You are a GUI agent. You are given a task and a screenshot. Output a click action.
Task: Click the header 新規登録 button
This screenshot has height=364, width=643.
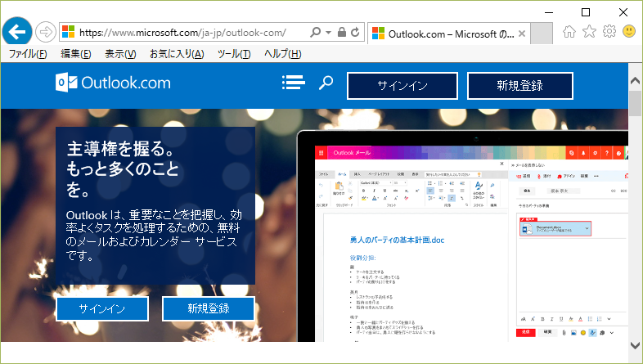pyautogui.click(x=520, y=86)
